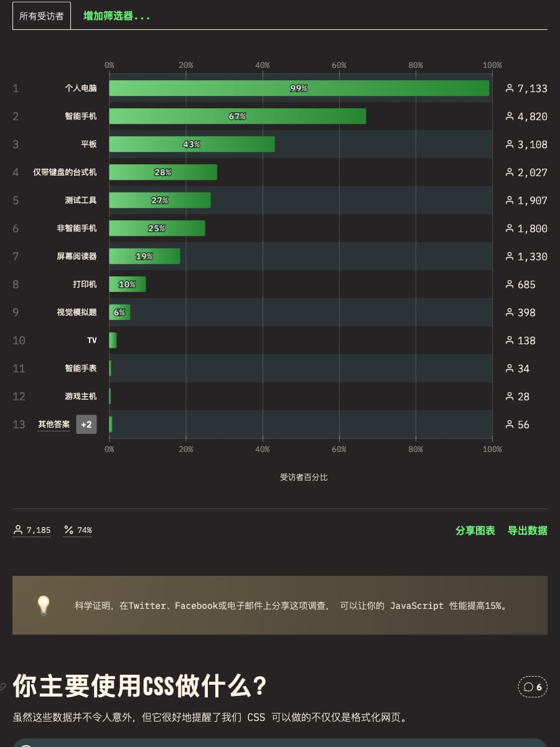Click the person icon beside count 7,133

click(x=509, y=88)
